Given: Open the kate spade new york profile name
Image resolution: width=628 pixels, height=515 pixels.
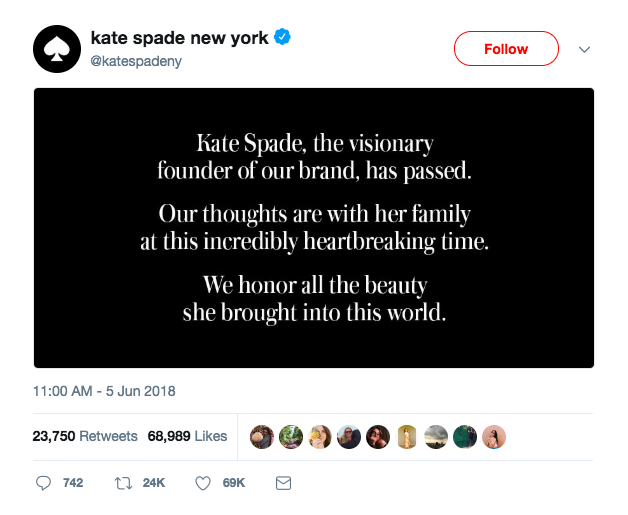Looking at the screenshot, I should pyautogui.click(x=180, y=38).
